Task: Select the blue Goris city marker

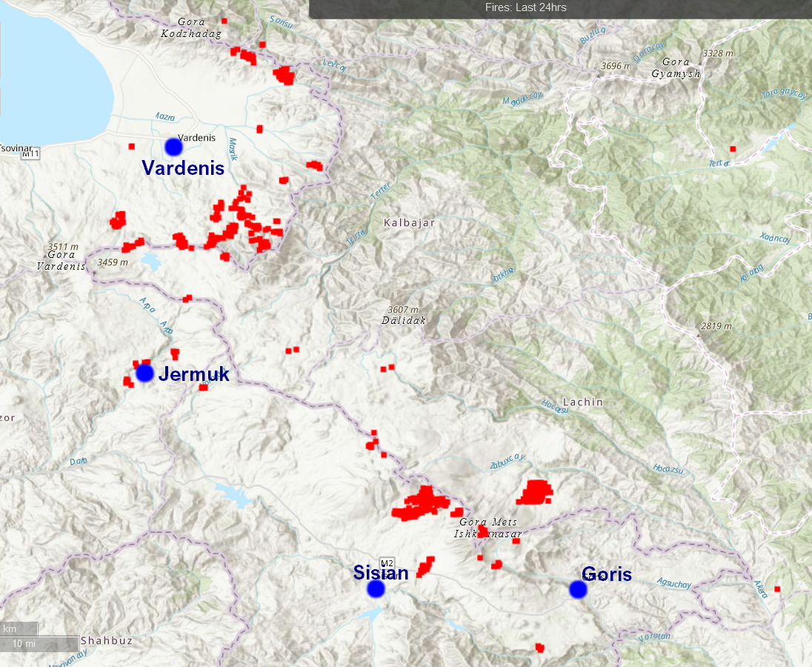Action: (x=578, y=589)
